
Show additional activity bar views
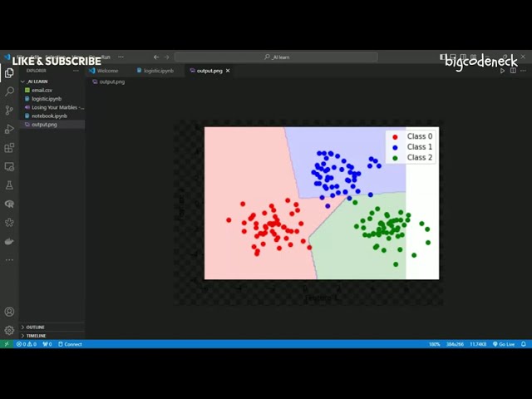point(9,260)
